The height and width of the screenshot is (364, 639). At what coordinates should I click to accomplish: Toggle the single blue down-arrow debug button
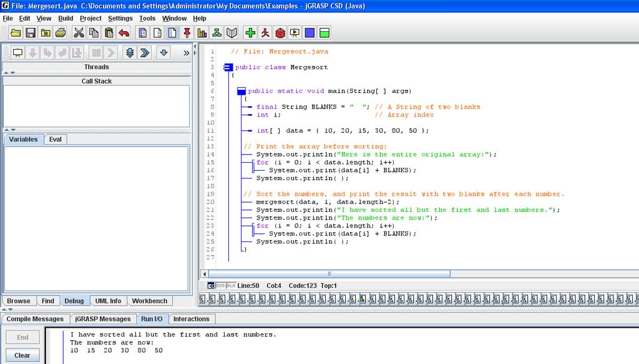(164, 52)
